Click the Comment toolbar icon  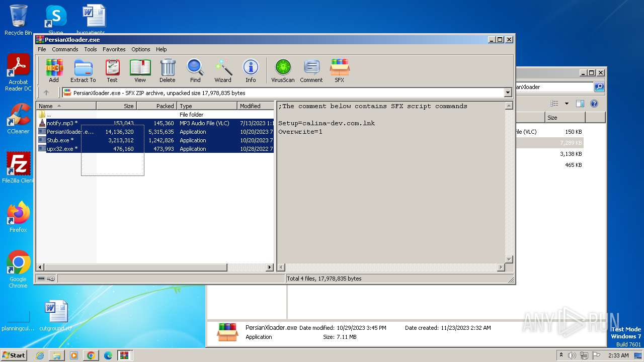pyautogui.click(x=311, y=70)
